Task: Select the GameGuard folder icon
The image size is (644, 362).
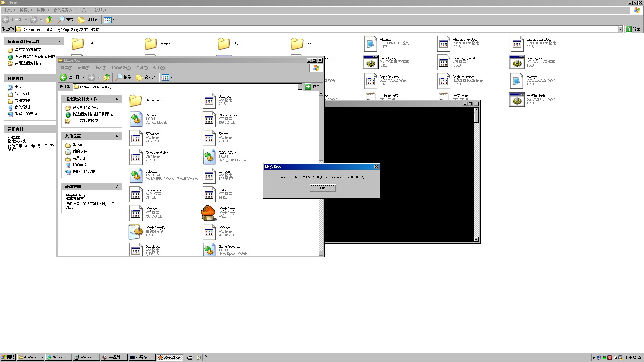Action: click(136, 100)
